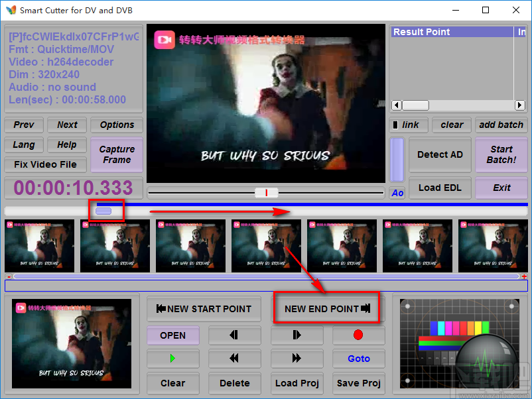This screenshot has width=532, height=399.
Task: Change language with Lang button
Action: click(24, 144)
